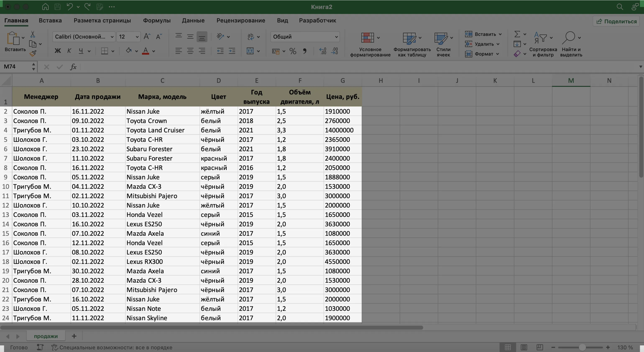Open the Формулы ribbon tab
The width and height of the screenshot is (644, 352).
click(x=157, y=20)
